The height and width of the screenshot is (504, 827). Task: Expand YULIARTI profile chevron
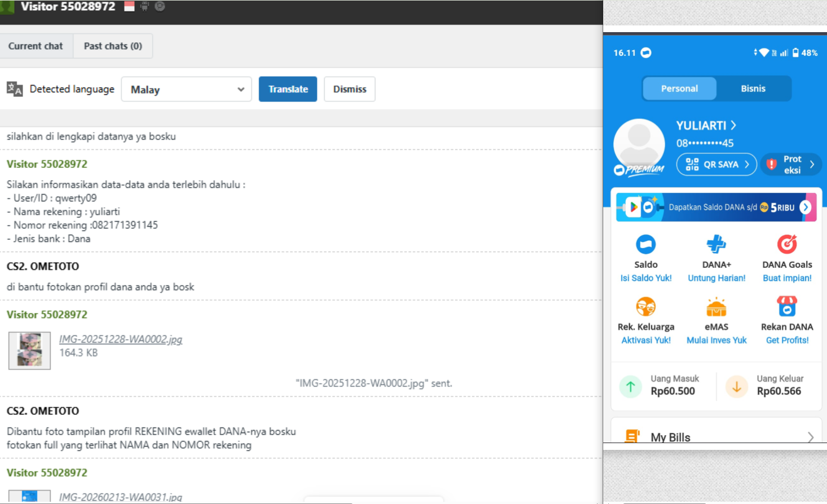click(x=733, y=125)
